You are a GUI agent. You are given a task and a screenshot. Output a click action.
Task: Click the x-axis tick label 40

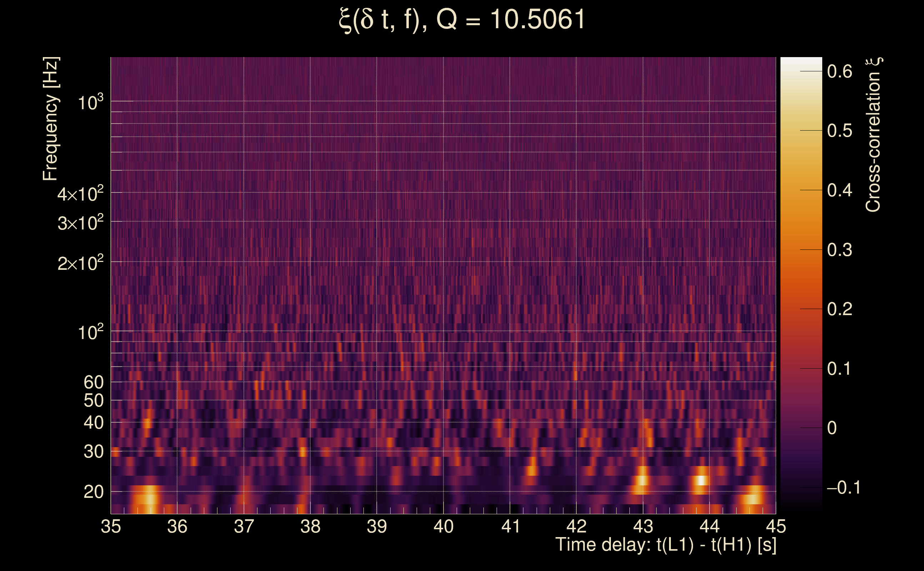coord(443,526)
